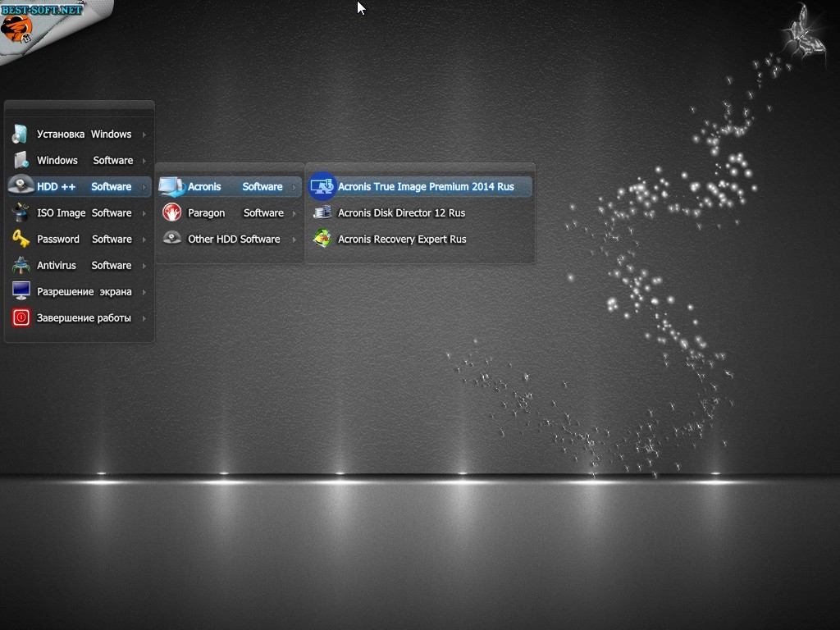Click the red Paragon Software icon
This screenshot has height=630, width=840.
click(172, 212)
